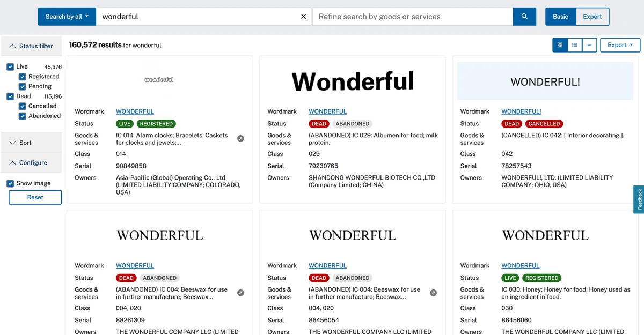The height and width of the screenshot is (335, 644).
Task: Open the Search by all dropdown
Action: [67, 17]
